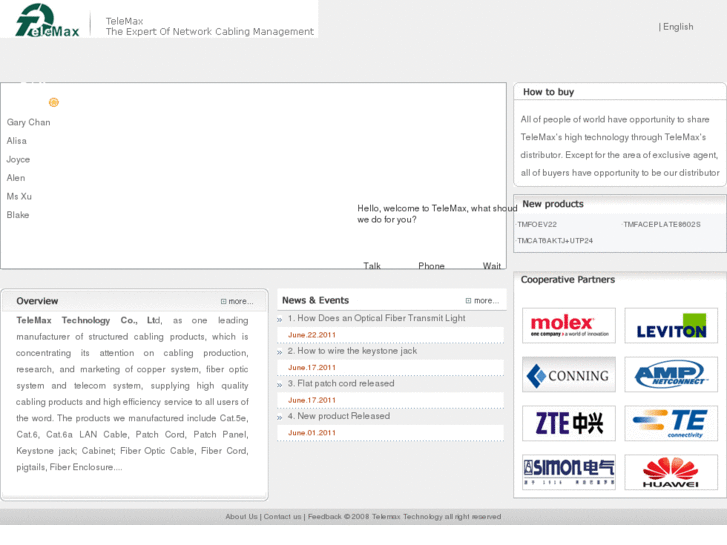Click the Talk option
This screenshot has width=727, height=545.
pyautogui.click(x=372, y=265)
